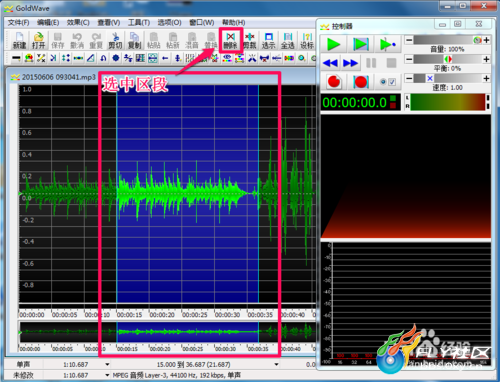
Task: Open controller properties checkmark button
Action: [388, 82]
